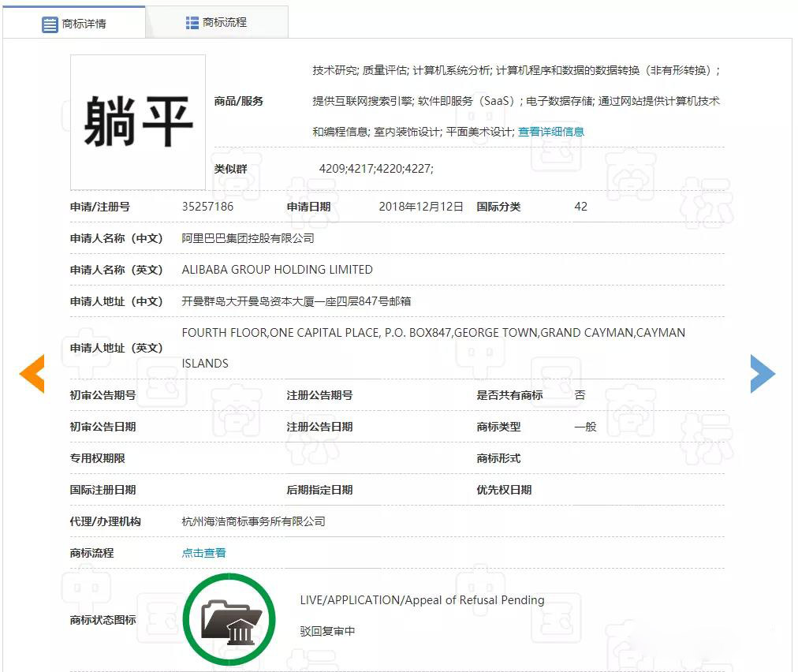The width and height of the screenshot is (798, 672).
Task: Click the 驳回复审中 status label
Action: [327, 632]
